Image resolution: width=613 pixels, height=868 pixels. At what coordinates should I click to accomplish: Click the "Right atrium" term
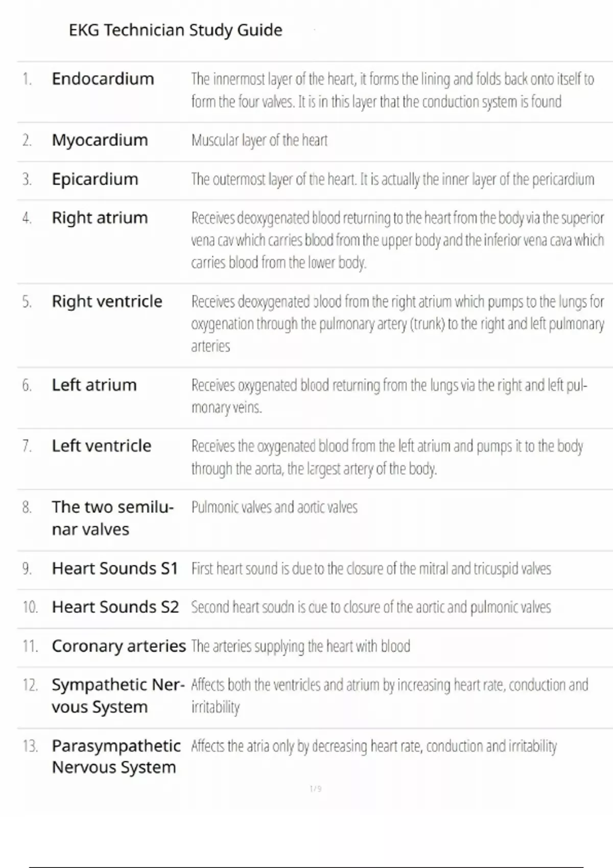click(x=100, y=218)
